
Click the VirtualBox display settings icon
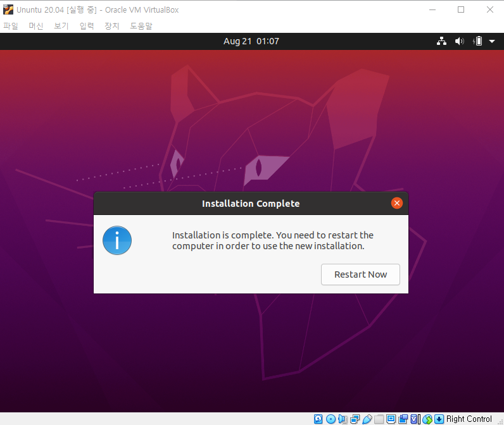click(391, 419)
